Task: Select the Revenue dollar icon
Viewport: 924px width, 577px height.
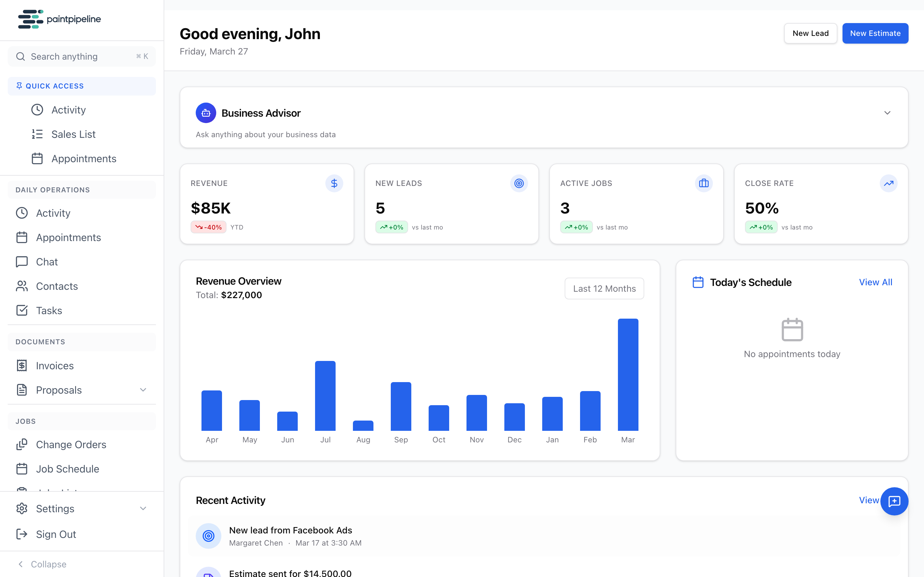Action: coord(334,183)
